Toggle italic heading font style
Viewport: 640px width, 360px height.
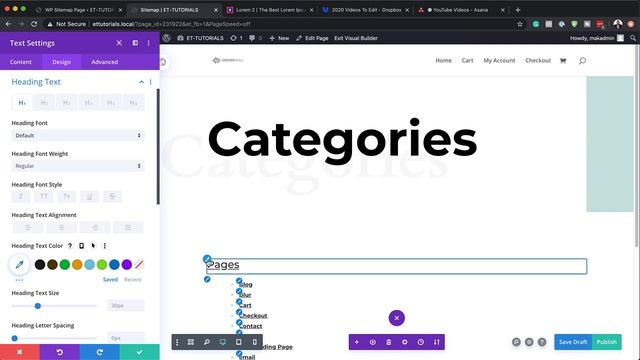pyautogui.click(x=21, y=196)
